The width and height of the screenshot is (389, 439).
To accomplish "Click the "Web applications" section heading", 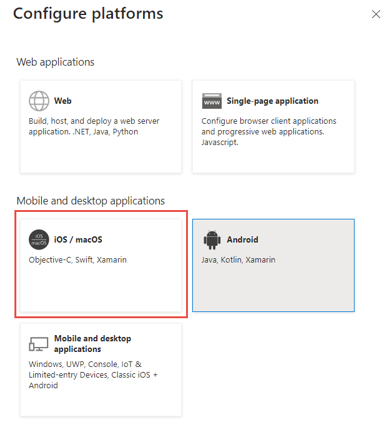I will [55, 62].
